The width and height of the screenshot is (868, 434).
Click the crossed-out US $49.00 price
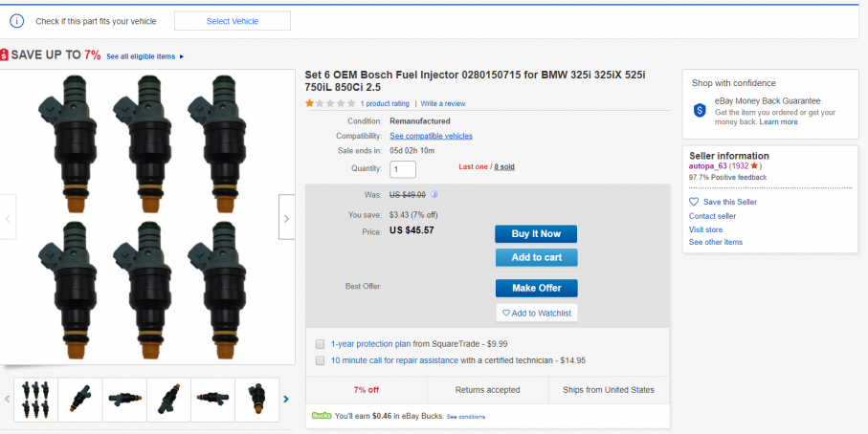pos(408,195)
